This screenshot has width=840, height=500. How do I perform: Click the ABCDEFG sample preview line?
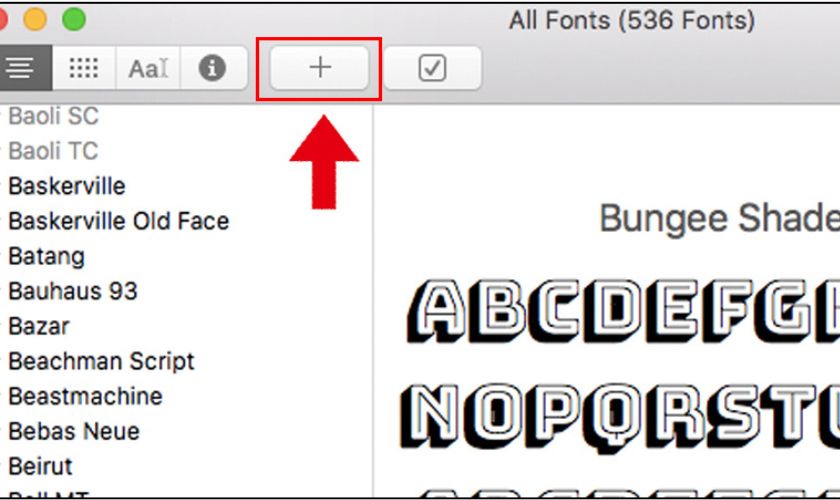click(623, 311)
